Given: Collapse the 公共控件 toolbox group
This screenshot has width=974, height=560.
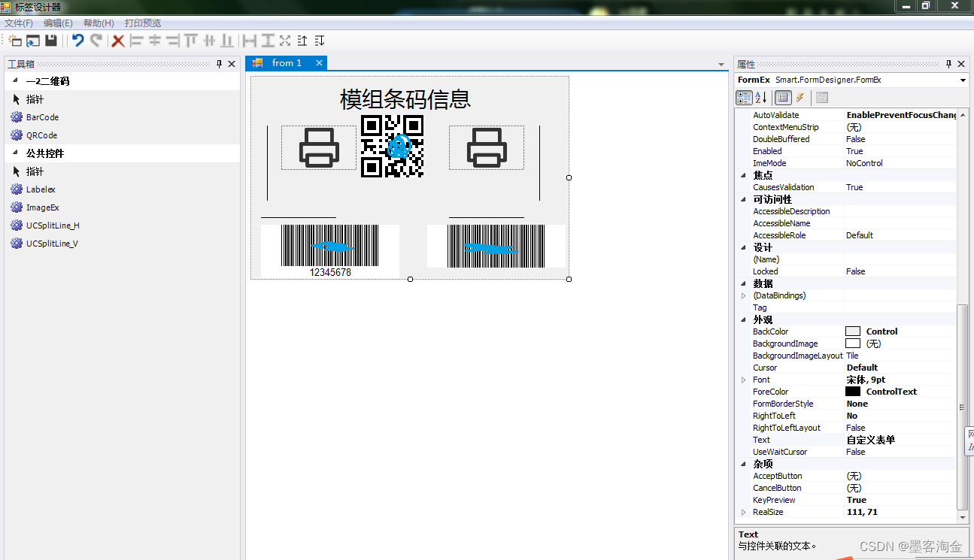Looking at the screenshot, I should [16, 153].
